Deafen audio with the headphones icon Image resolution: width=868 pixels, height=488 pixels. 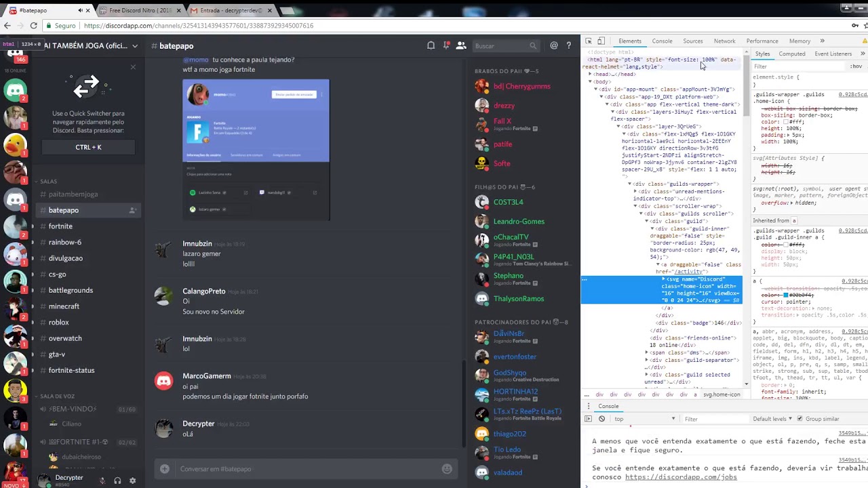117,481
